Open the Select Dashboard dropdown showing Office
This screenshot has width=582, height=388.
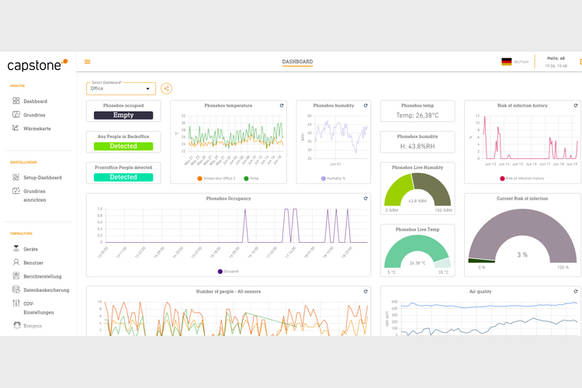click(121, 88)
